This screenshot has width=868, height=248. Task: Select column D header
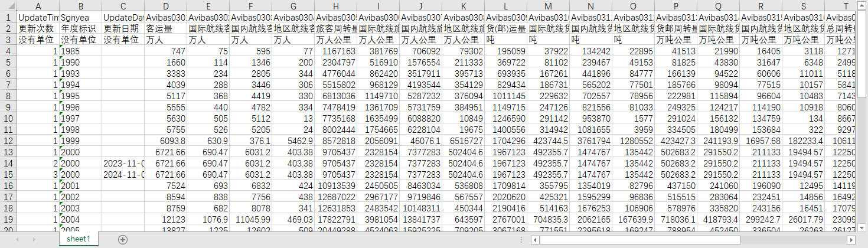[x=166, y=5]
